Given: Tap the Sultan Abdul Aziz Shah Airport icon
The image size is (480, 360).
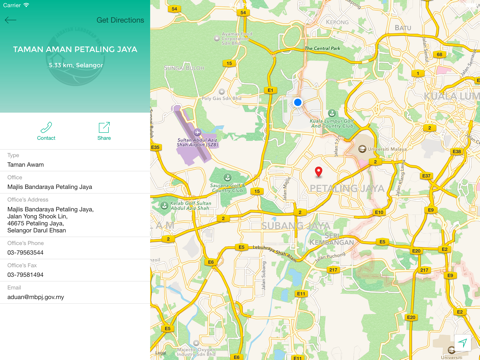Looking at the screenshot, I should pos(197,132).
